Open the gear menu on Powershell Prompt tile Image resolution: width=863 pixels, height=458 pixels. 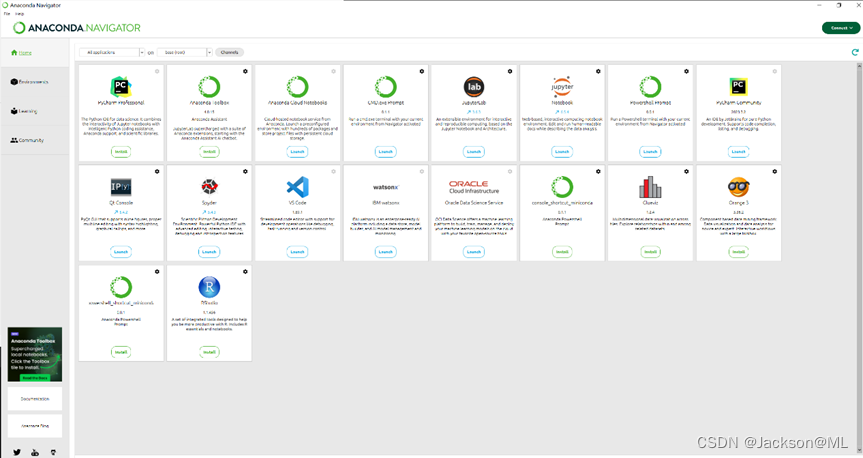tap(686, 72)
